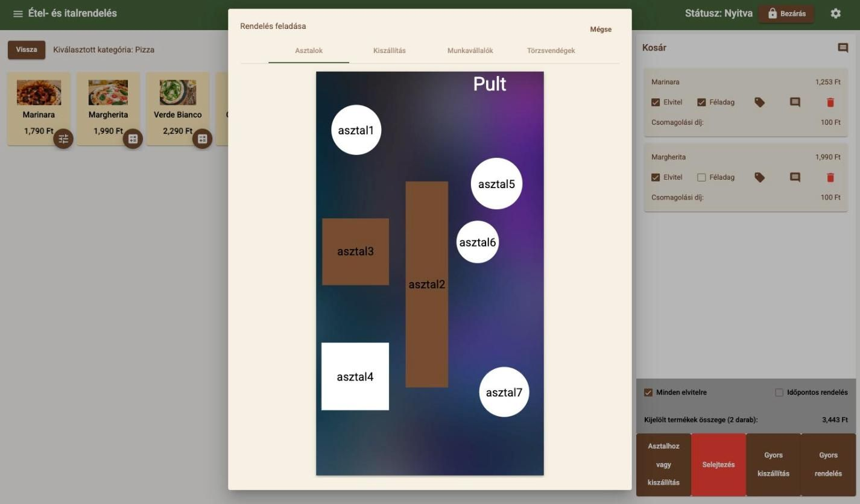Click the Bezárás lock button
Viewport: 860px width, 504px height.
(x=786, y=14)
